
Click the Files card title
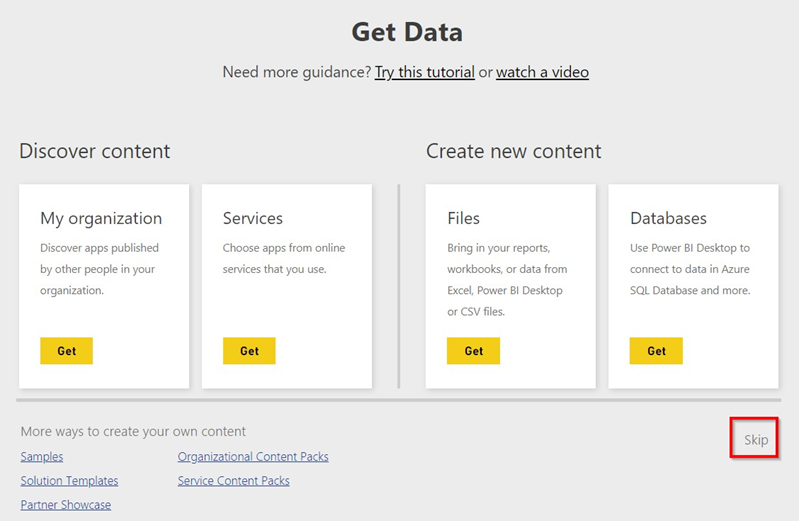464,218
